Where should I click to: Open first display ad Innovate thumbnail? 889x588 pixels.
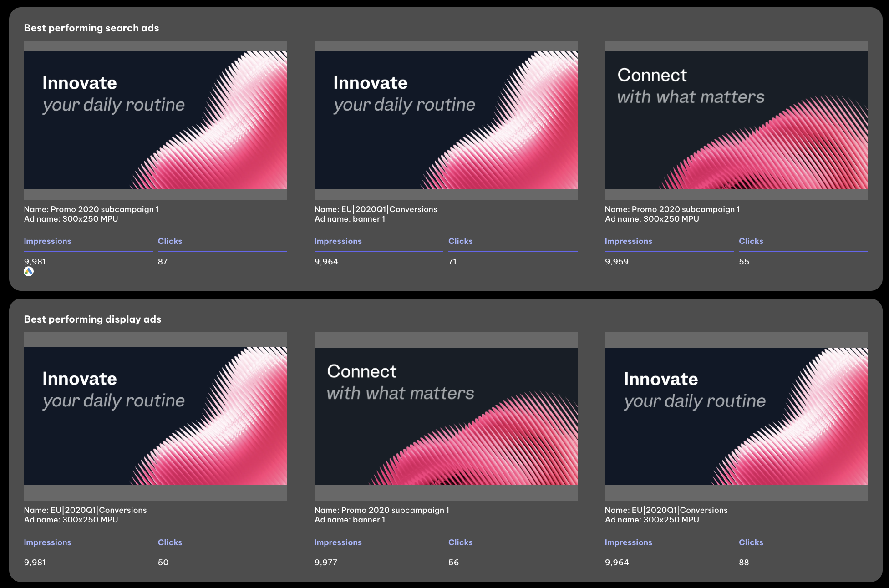pos(155,416)
